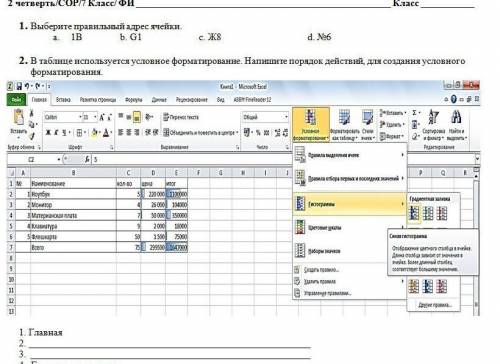
Task: Click the Find & Select binoculars icon
Action: pos(456,125)
